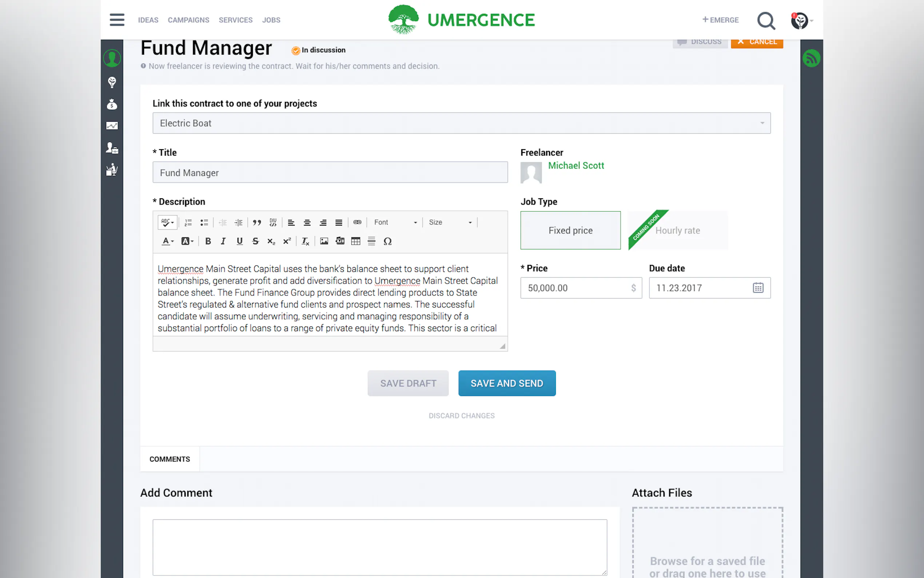This screenshot has height=578, width=924.
Task: Select the Hourly rate job type
Action: pos(678,230)
